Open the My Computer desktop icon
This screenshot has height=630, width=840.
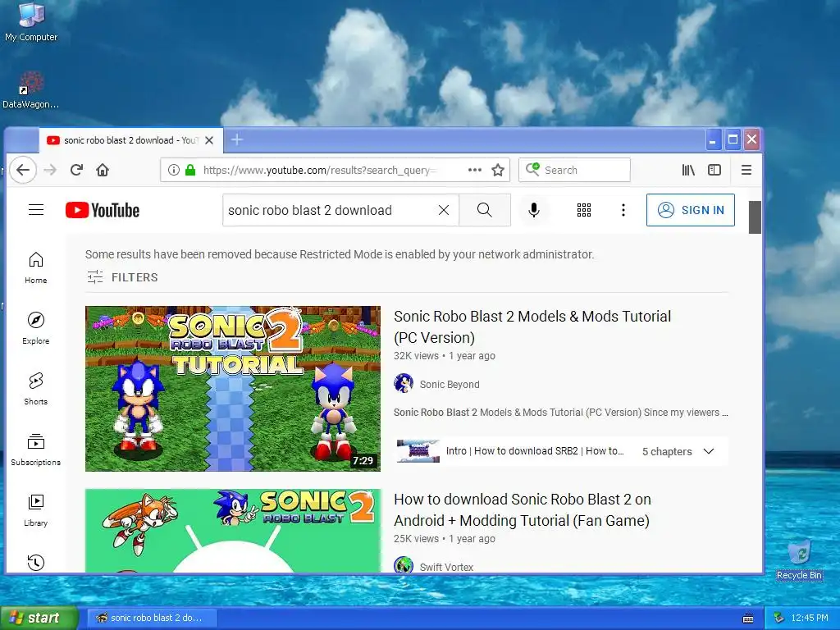[x=31, y=21]
